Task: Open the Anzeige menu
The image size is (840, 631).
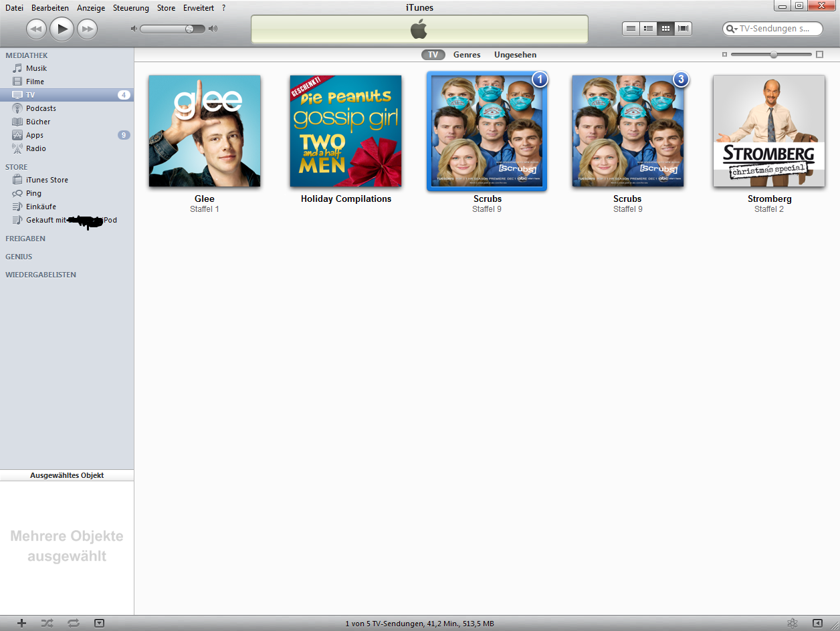Action: pyautogui.click(x=91, y=8)
